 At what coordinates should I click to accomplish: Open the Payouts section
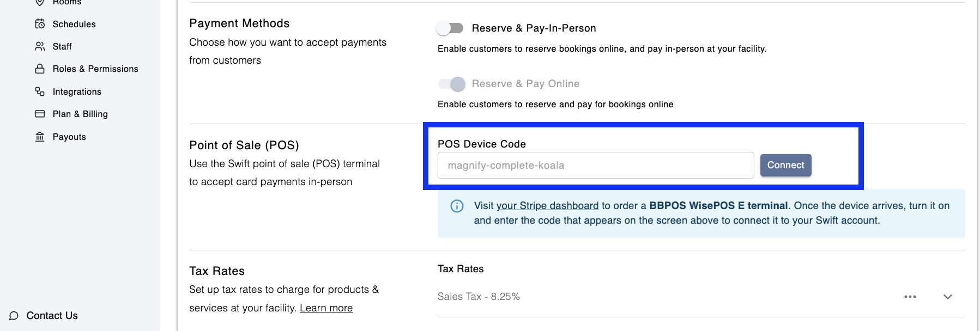(69, 137)
